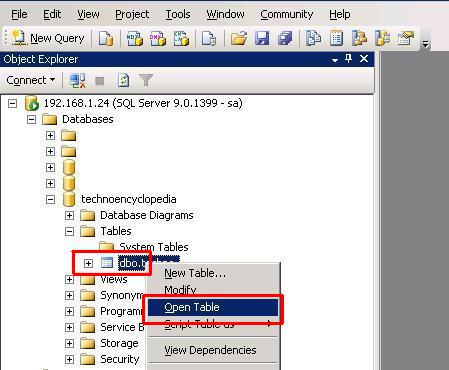Screen dimensions: 449x370
Task: Expand the dbo table node
Action: (x=88, y=263)
